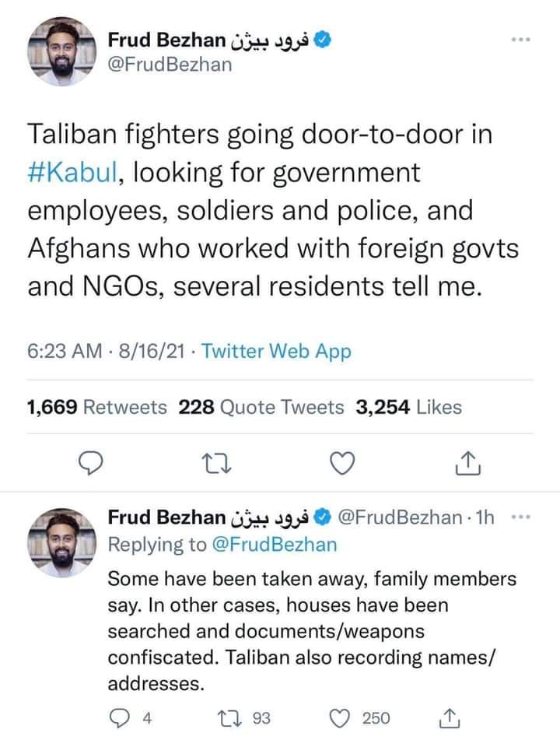Viewport: 560px width, 747px height.
Task: Click the 6:23 AM · 8/16/21 timestamp
Action: pyautogui.click(x=106, y=351)
